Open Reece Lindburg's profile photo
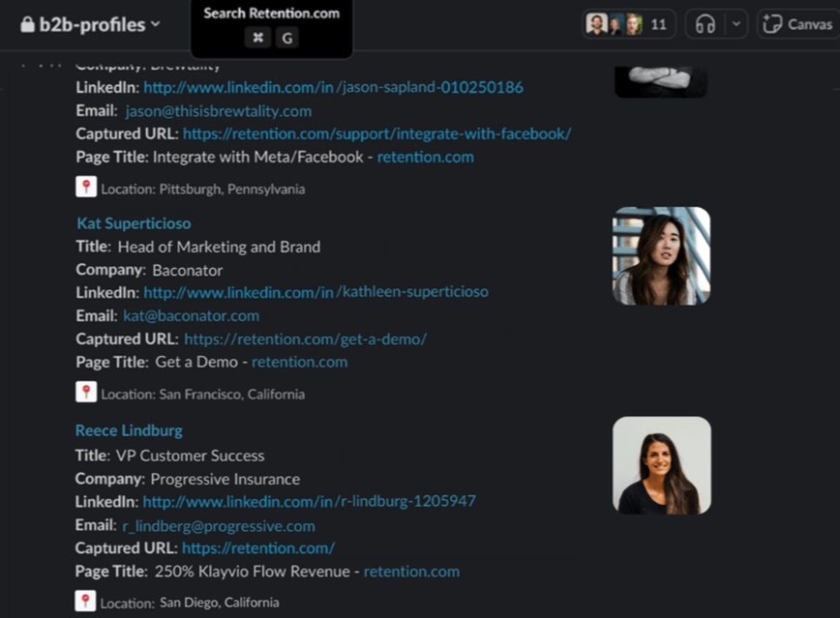Viewport: 840px width, 618px height. pos(662,465)
